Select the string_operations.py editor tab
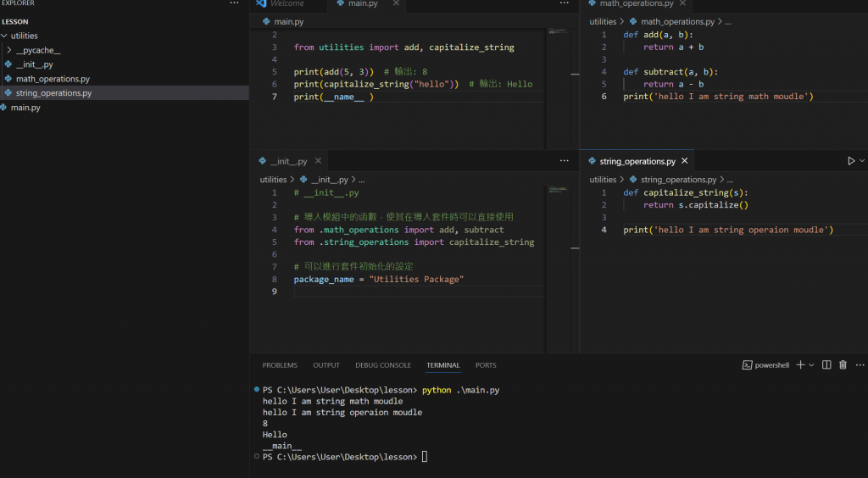The image size is (868, 478). (637, 161)
